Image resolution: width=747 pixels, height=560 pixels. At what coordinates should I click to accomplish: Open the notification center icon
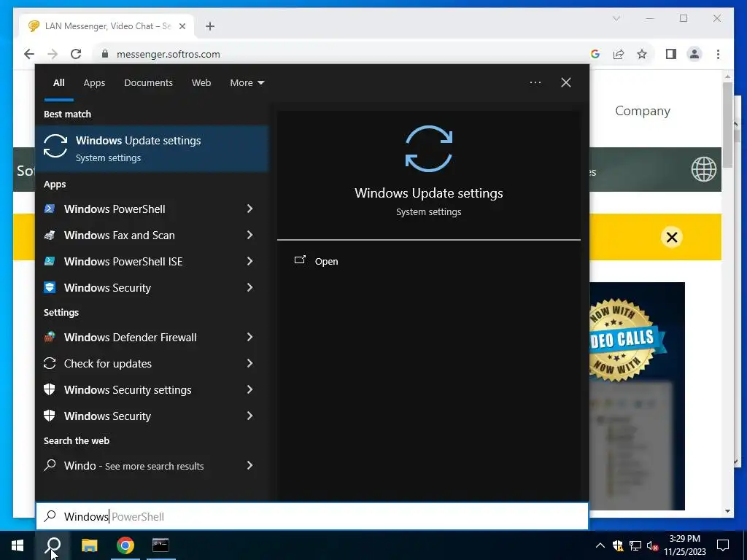pyautogui.click(x=723, y=545)
